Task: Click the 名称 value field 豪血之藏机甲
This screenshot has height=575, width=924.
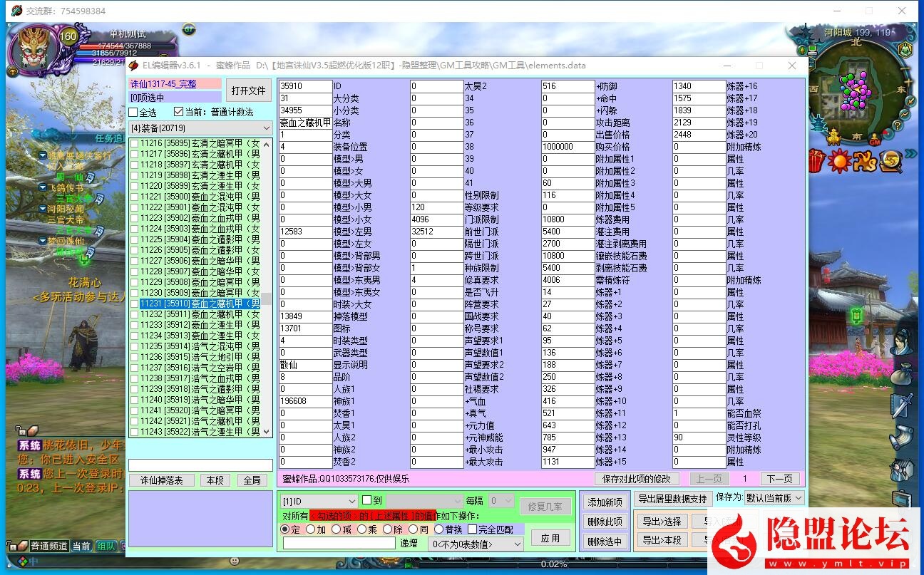Action: (x=305, y=123)
